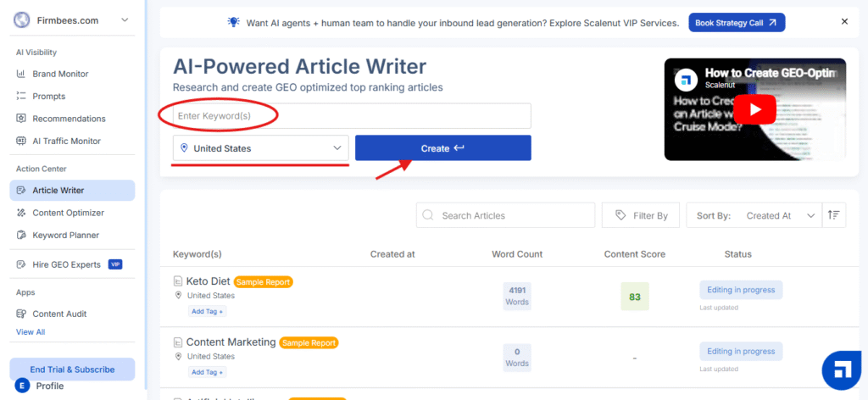
Task: Click the content score 83 badge
Action: coord(634,297)
